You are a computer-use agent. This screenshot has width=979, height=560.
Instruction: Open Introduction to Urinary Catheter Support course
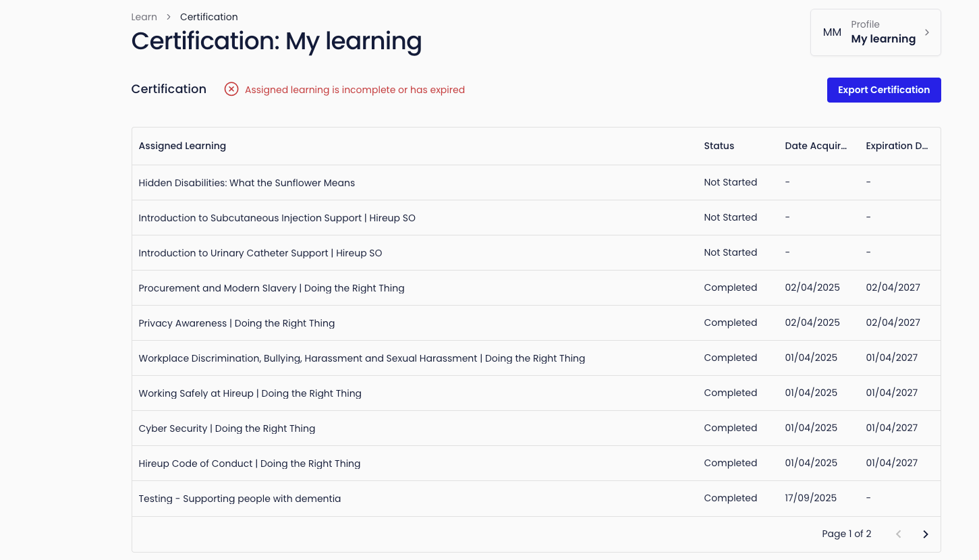pos(260,253)
